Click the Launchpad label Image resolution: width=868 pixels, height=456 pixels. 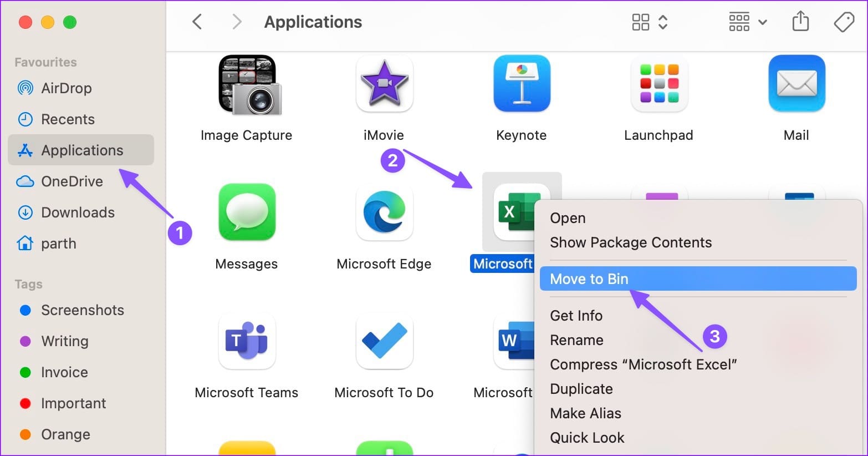tap(658, 135)
